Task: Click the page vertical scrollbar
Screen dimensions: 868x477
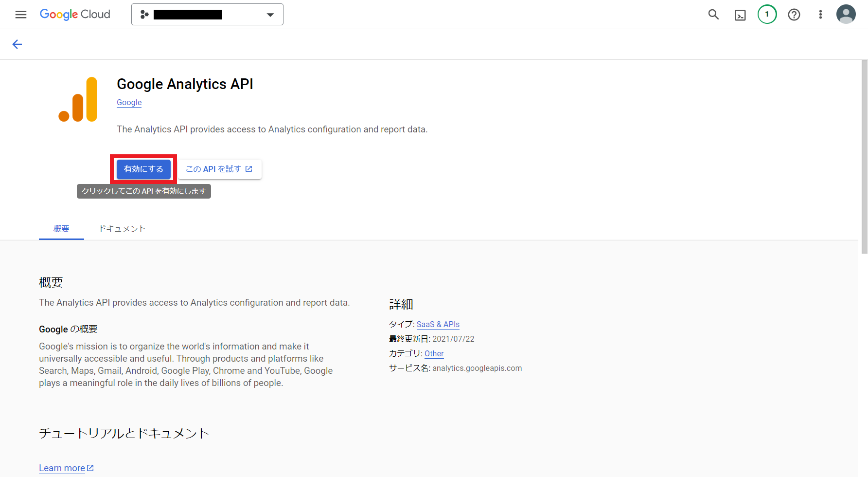Action: pyautogui.click(x=864, y=157)
